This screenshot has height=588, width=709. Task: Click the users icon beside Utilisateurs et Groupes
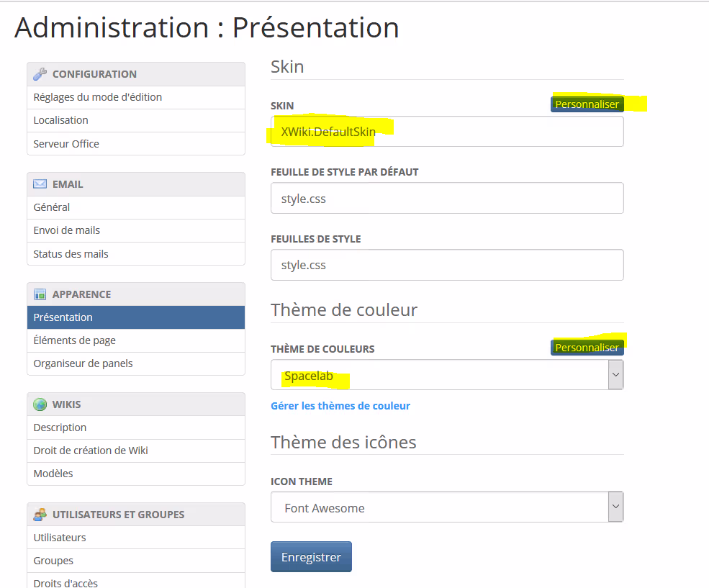pyautogui.click(x=40, y=515)
